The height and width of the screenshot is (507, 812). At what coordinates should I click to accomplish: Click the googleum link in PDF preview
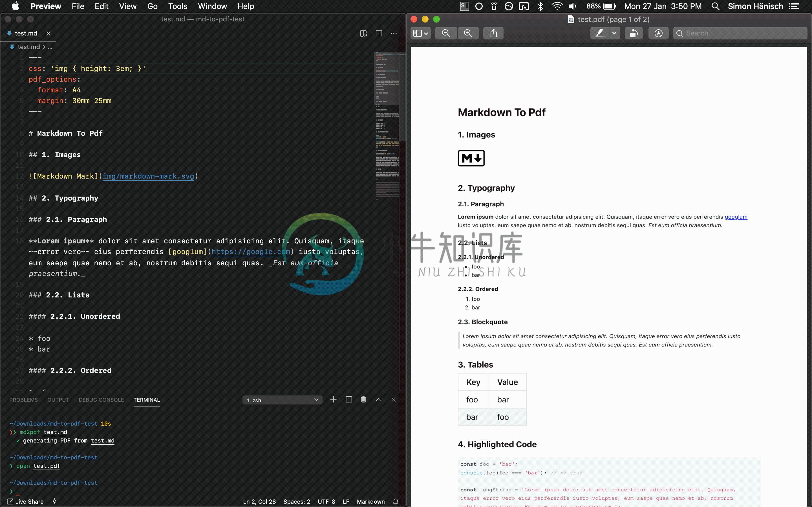coord(736,217)
